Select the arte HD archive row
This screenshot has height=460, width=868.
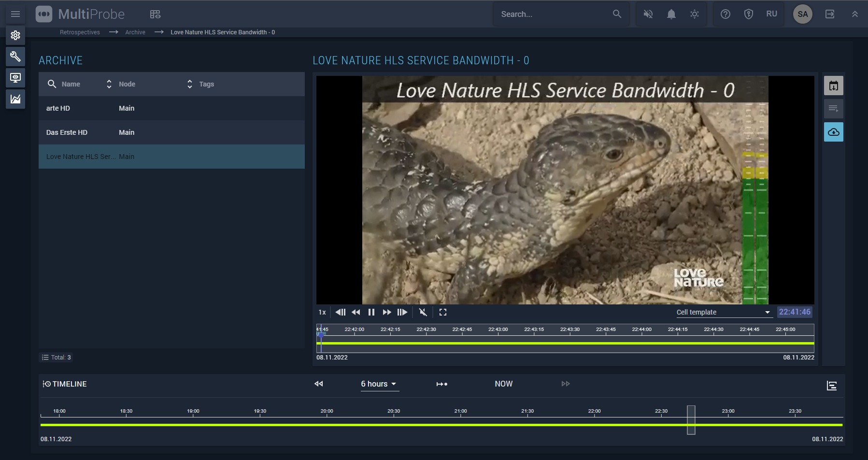coord(171,108)
